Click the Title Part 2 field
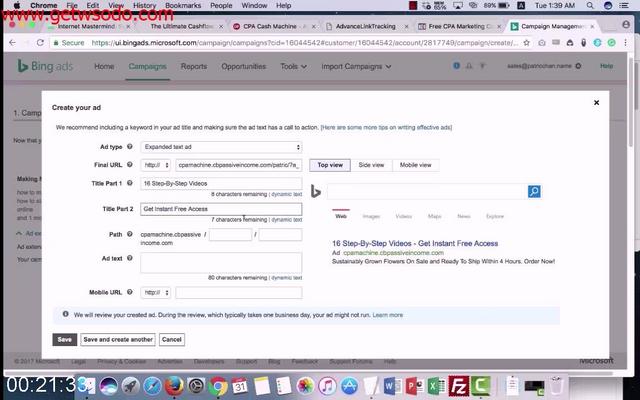 pyautogui.click(x=221, y=209)
